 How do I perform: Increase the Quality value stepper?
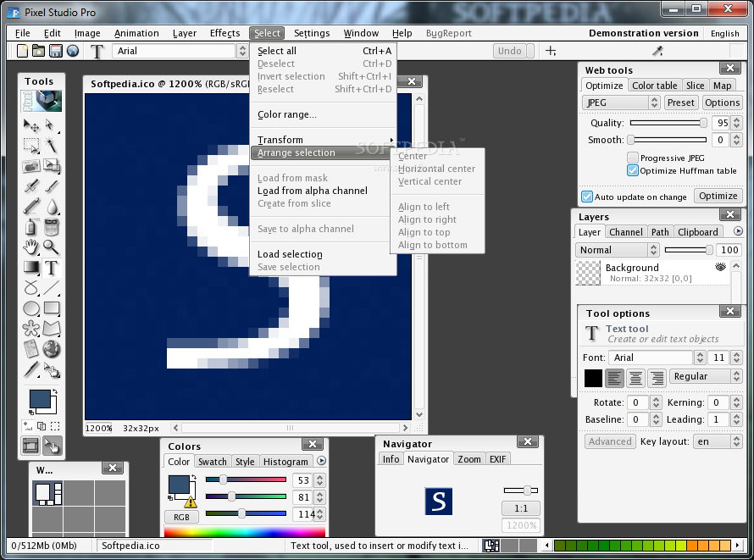point(737,119)
